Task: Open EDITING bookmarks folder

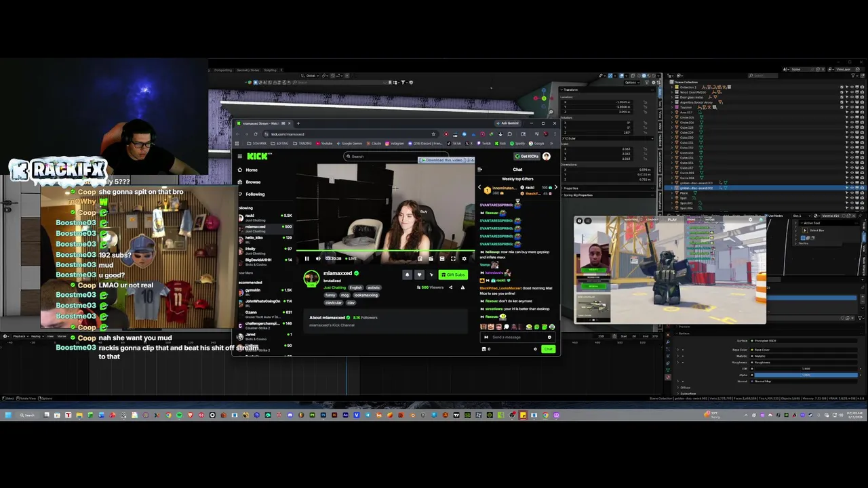Action: tap(279, 144)
